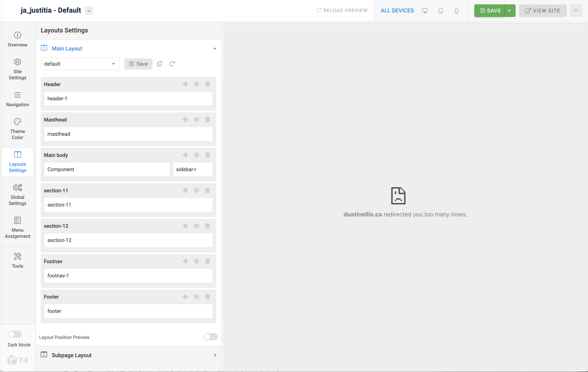
Task: Delete the Masthead section with trash icon
Action: pyautogui.click(x=207, y=120)
